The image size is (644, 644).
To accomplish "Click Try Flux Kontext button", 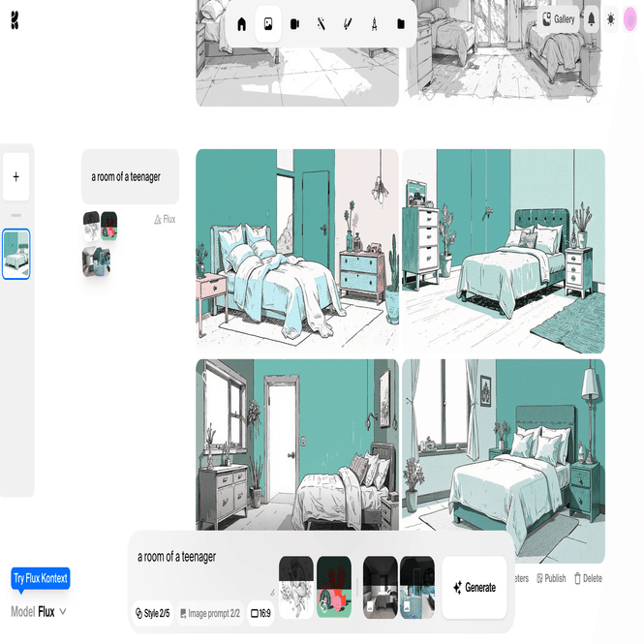I will (x=41, y=579).
